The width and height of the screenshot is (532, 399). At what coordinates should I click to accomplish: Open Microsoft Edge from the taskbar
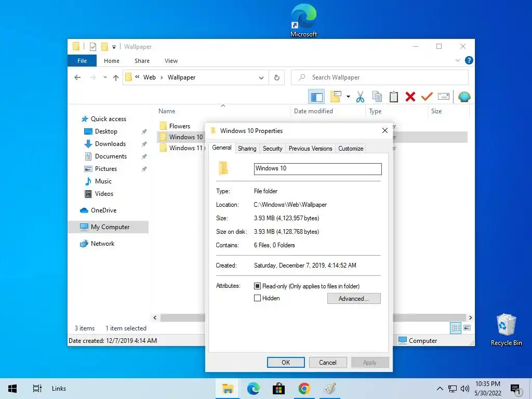point(253,389)
